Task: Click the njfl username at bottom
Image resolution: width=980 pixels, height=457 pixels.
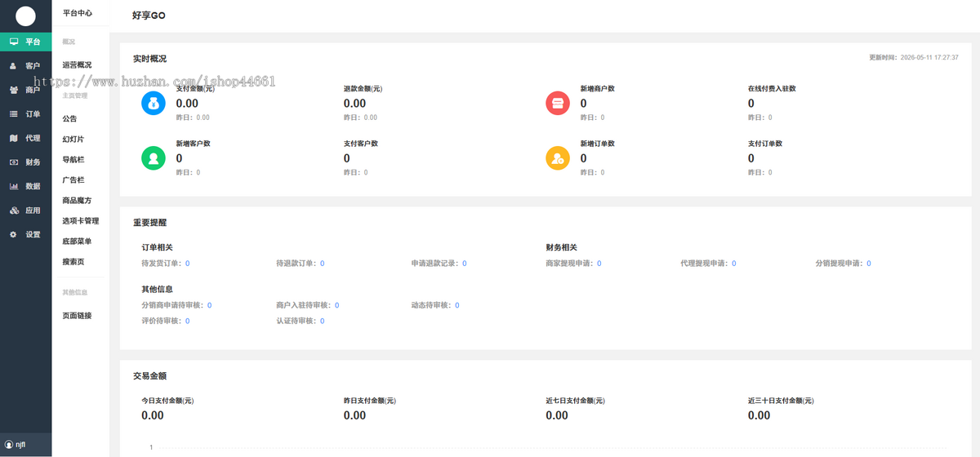Action: (x=21, y=445)
